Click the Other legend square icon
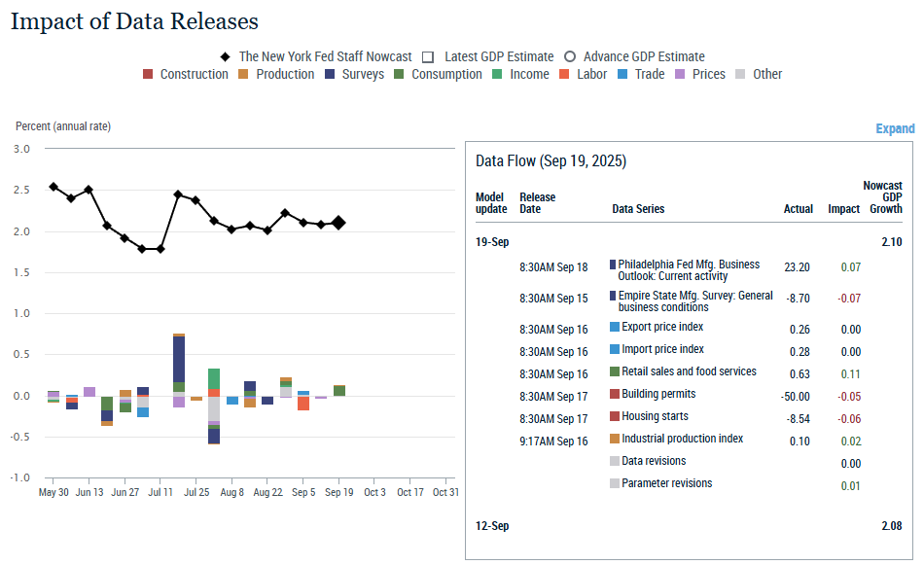The image size is (924, 565). [741, 75]
